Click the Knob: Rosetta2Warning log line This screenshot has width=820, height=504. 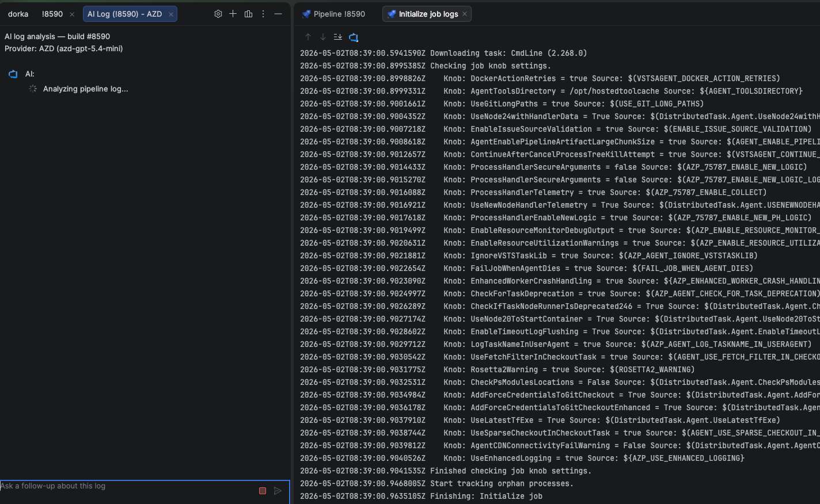(498, 369)
